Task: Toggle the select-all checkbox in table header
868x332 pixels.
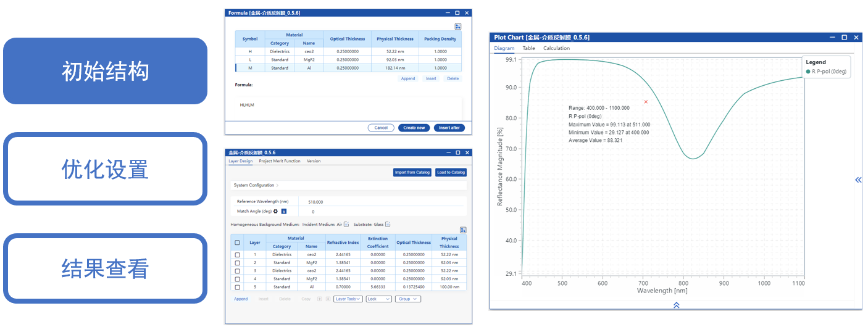Action: 238,243
